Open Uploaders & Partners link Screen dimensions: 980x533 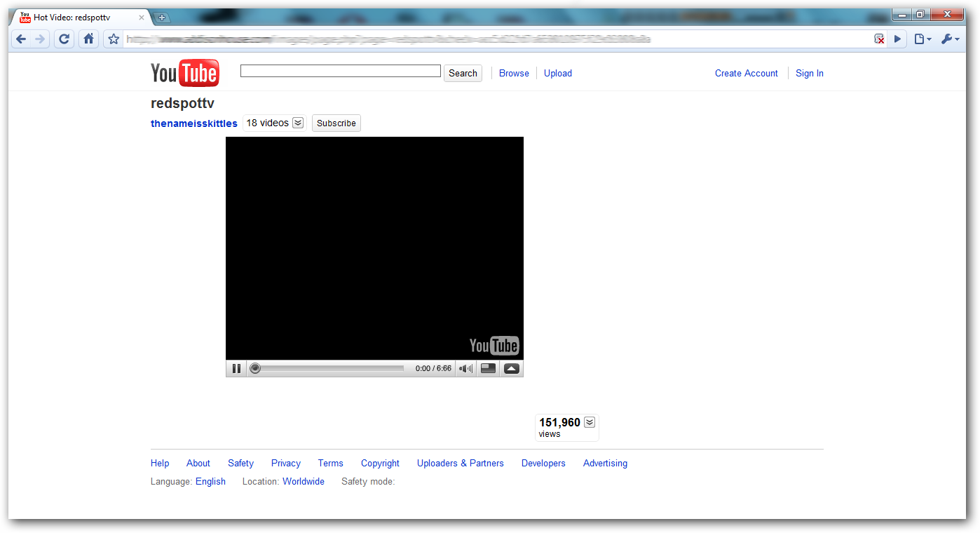(x=461, y=463)
